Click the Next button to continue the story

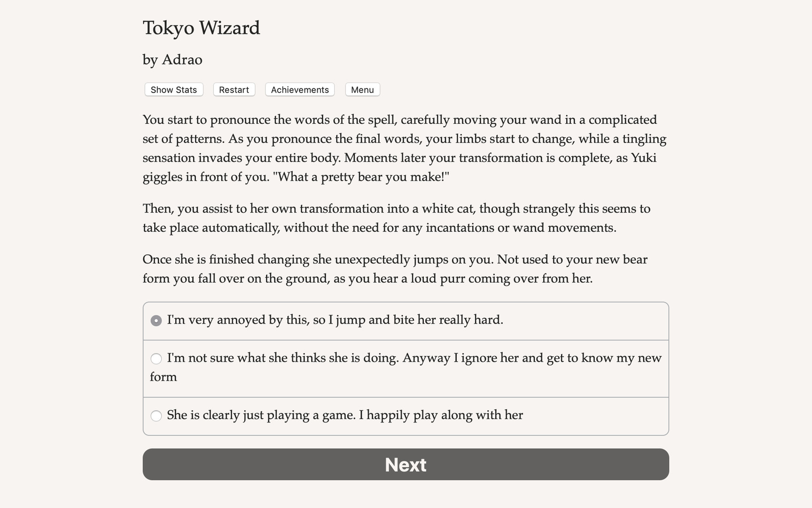tap(406, 464)
